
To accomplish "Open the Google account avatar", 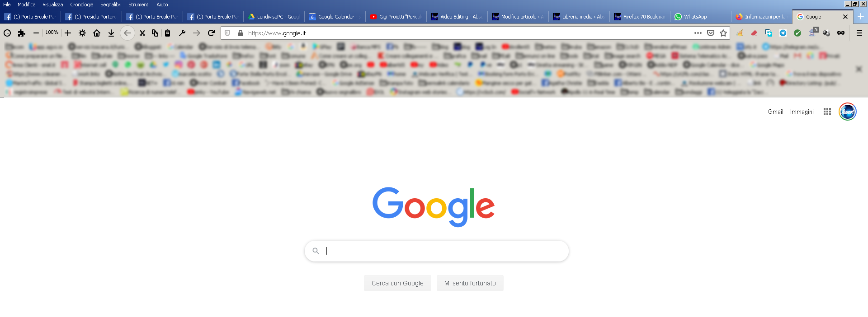I will pos(848,112).
